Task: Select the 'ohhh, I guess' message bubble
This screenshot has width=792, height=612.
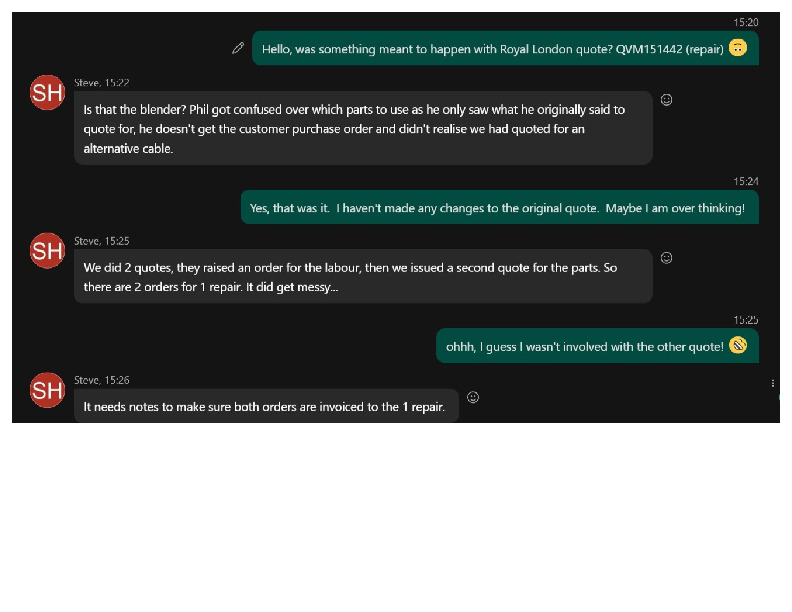Action: coord(583,347)
